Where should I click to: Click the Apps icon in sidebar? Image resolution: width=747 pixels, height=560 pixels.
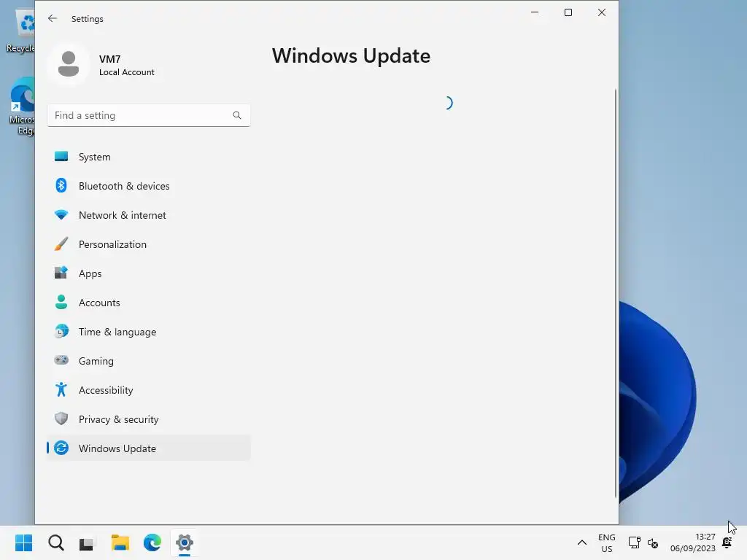(x=61, y=273)
